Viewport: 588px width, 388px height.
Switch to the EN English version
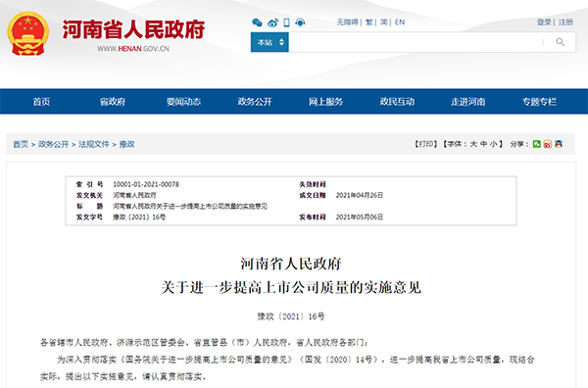pos(400,23)
